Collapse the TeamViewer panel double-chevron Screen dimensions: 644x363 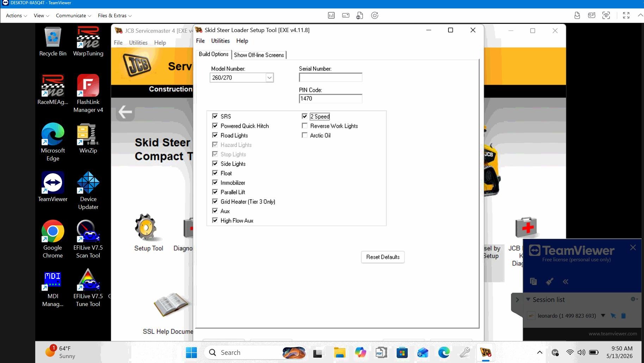[565, 281]
